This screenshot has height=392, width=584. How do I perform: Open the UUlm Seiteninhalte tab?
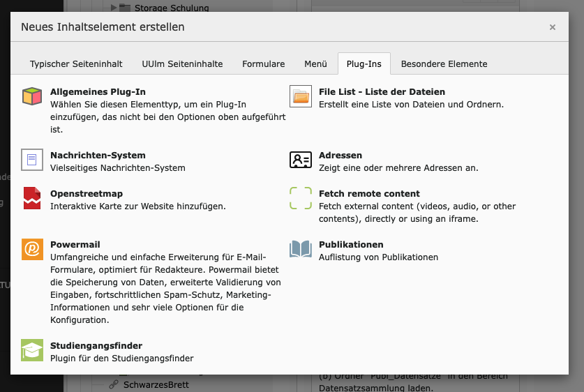182,63
